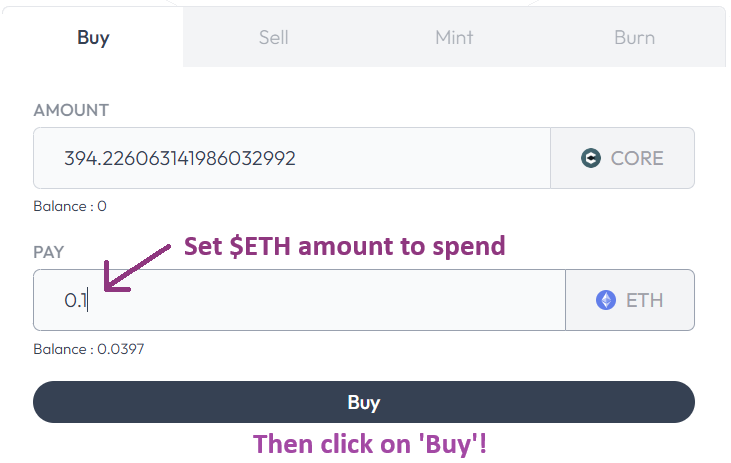Click the CORE token name text
The width and height of the screenshot is (731, 463).
point(637,158)
